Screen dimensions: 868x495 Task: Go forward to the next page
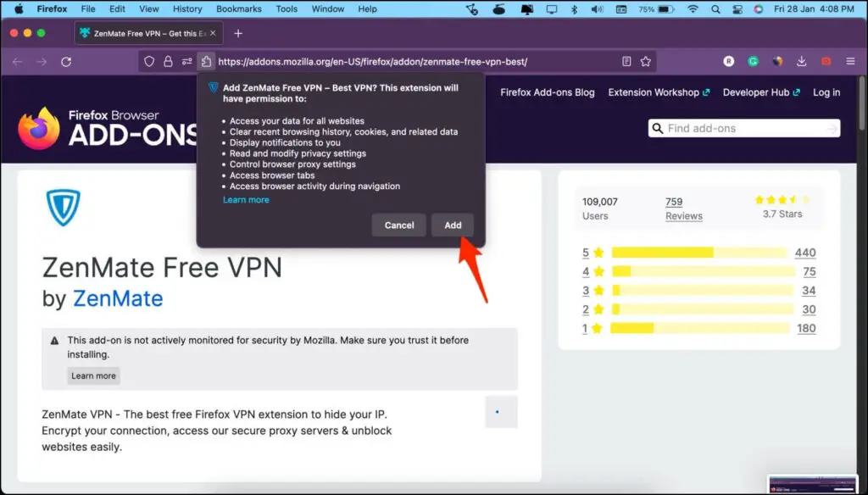coord(42,62)
